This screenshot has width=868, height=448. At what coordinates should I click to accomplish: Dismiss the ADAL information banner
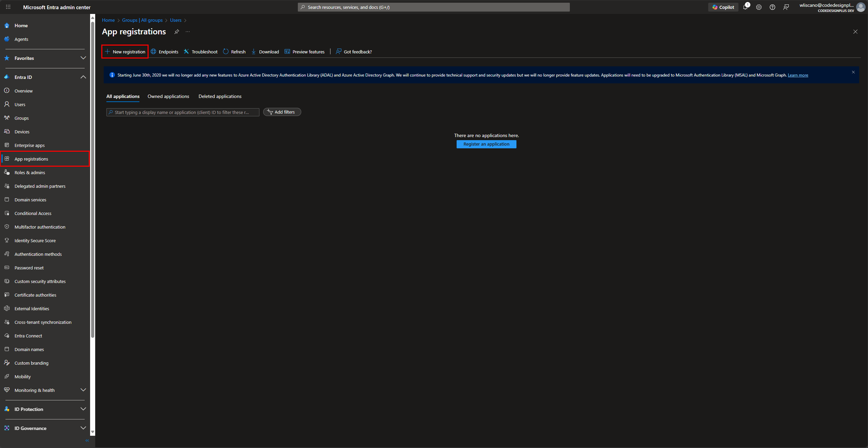(853, 72)
